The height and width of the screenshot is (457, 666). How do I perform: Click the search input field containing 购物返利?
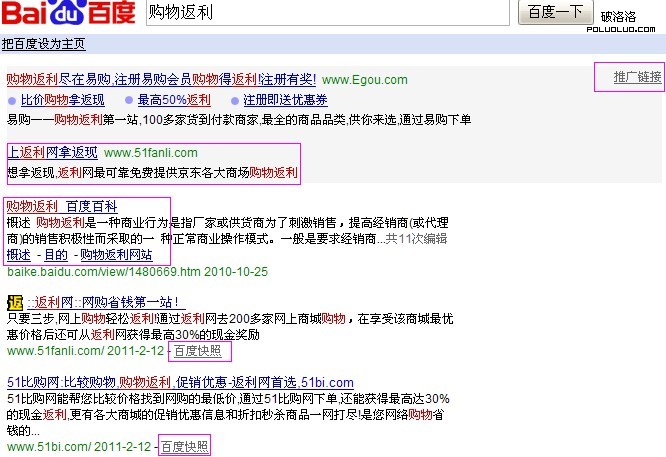(x=327, y=12)
